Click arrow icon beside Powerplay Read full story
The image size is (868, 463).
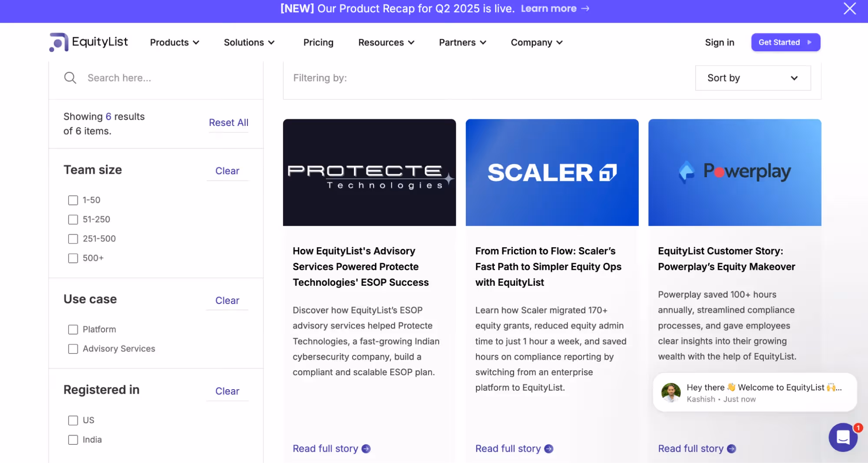[732, 449]
